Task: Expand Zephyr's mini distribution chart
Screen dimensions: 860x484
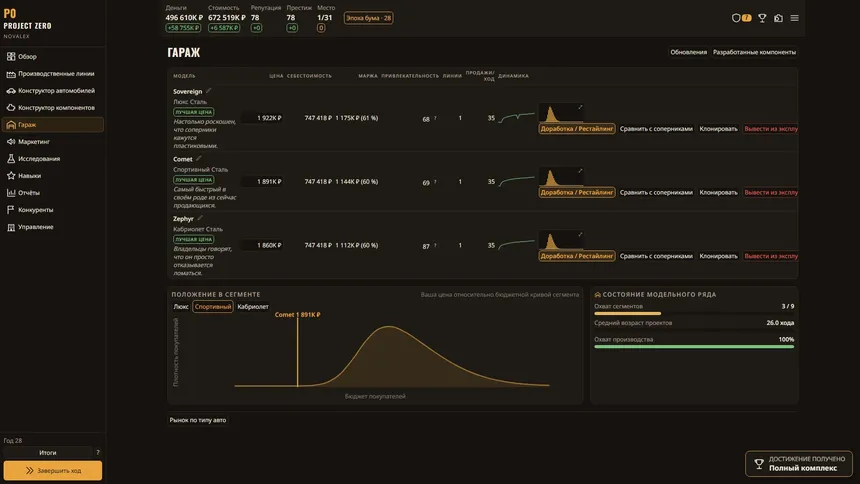Action: (x=580, y=234)
